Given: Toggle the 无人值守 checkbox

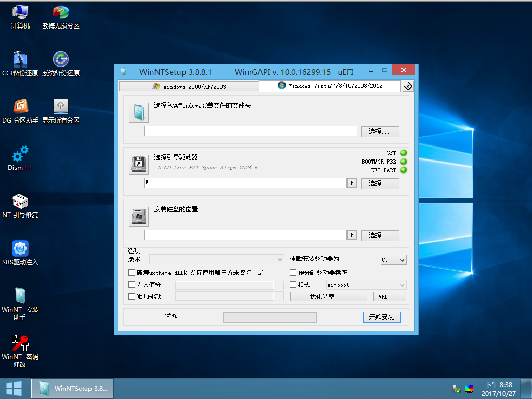Looking at the screenshot, I should point(132,284).
